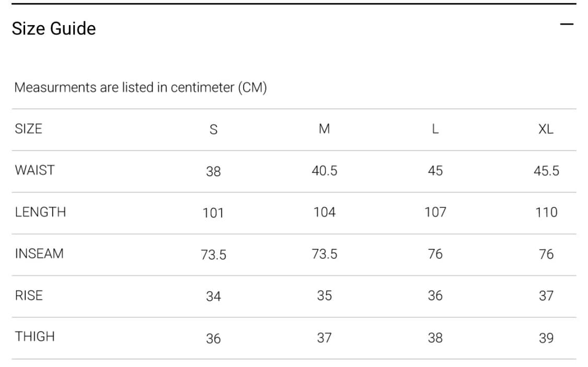This screenshot has height=367, width=588.
Task: Select the L size column header
Action: [435, 129]
